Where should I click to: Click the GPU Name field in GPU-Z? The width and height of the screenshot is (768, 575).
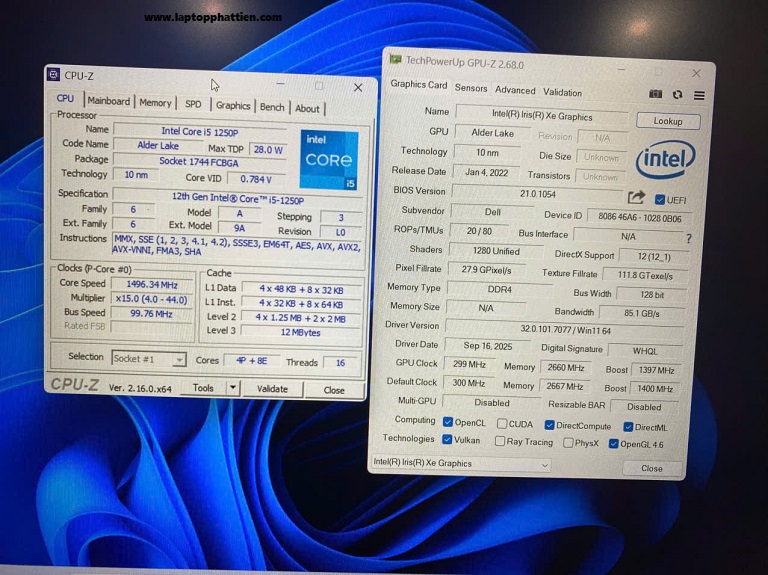pos(541,115)
